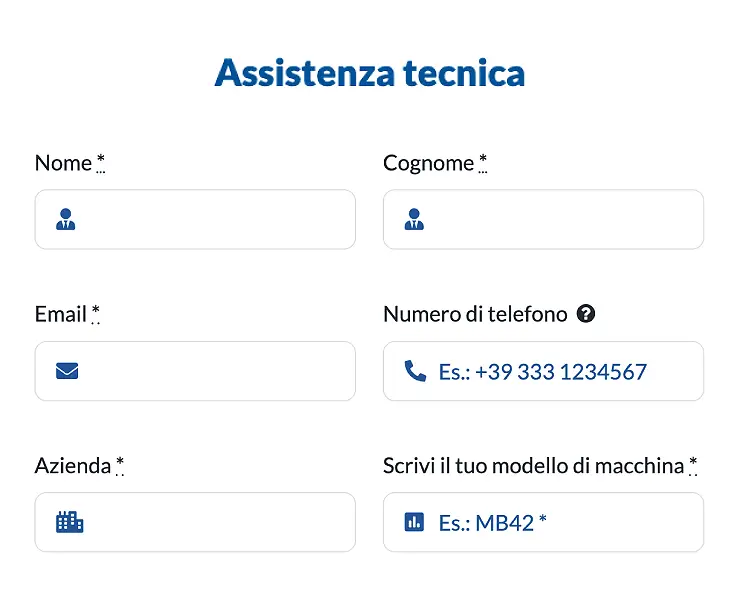Viewport: 738px width, 590px height.
Task: Focus the Azienda text input
Action: [x=195, y=522]
